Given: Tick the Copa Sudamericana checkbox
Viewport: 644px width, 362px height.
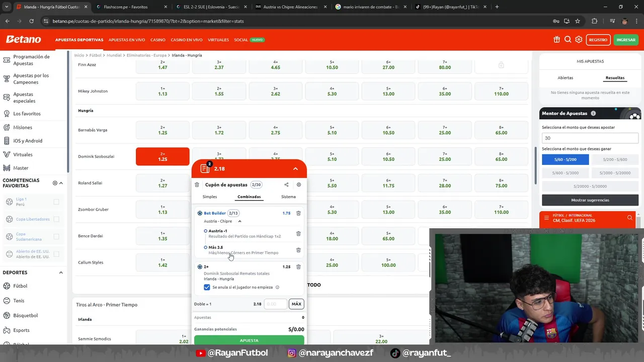Looking at the screenshot, I should (x=56, y=236).
